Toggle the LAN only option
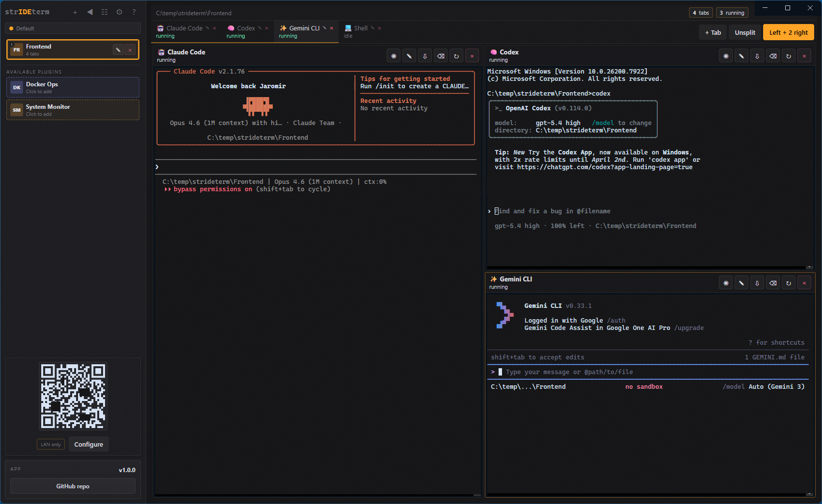 [51, 445]
